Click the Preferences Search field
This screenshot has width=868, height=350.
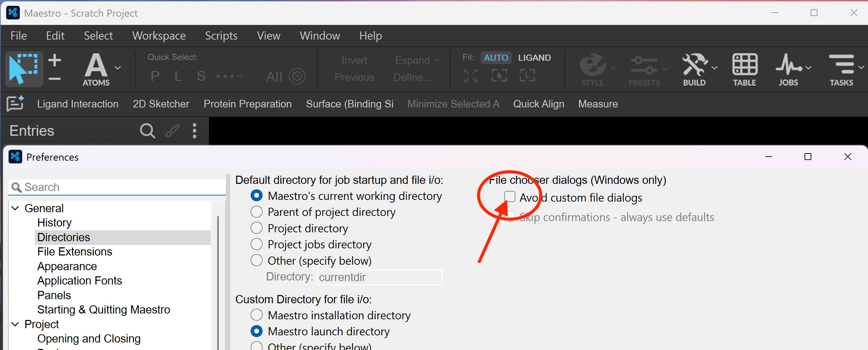click(117, 187)
